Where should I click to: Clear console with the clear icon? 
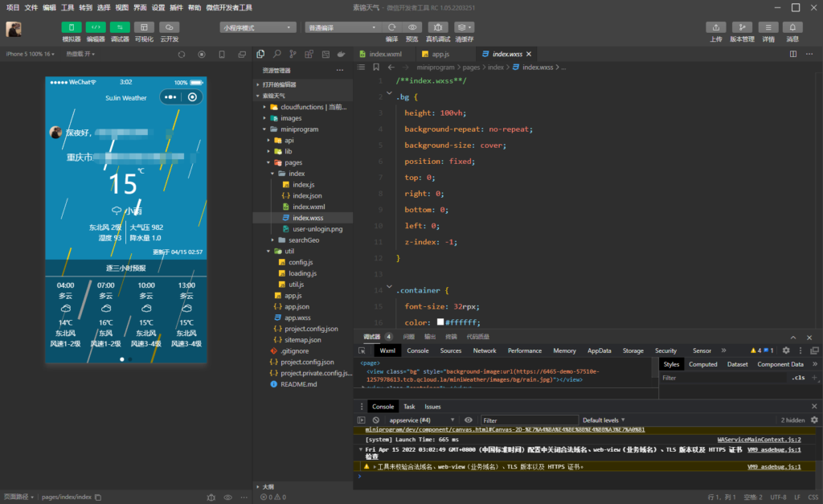coord(375,420)
